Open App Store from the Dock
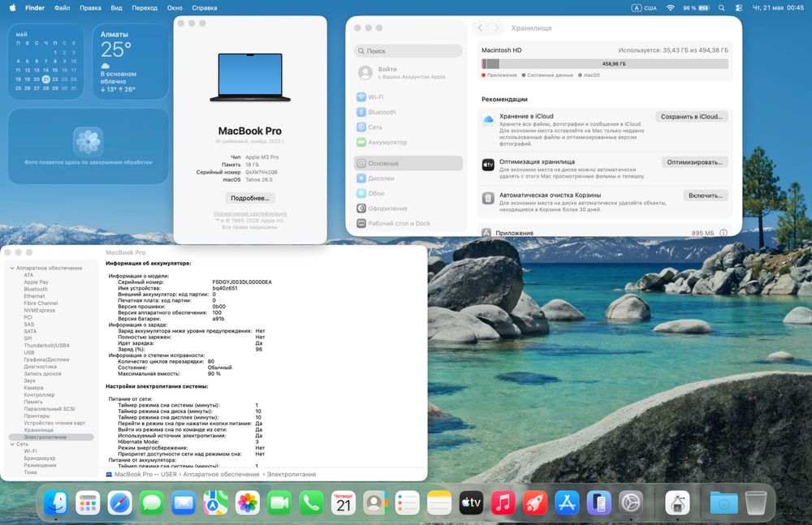Screen dimensions: 812x525 [x=567, y=503]
